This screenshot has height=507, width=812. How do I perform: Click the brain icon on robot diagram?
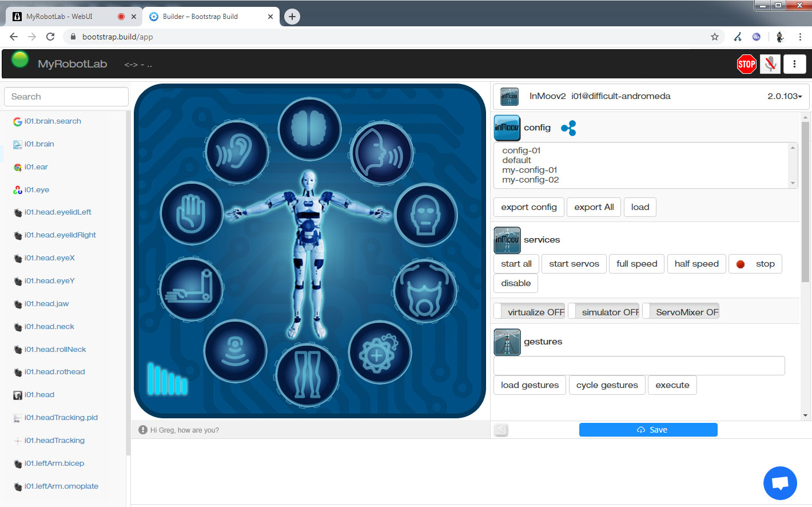pyautogui.click(x=310, y=128)
